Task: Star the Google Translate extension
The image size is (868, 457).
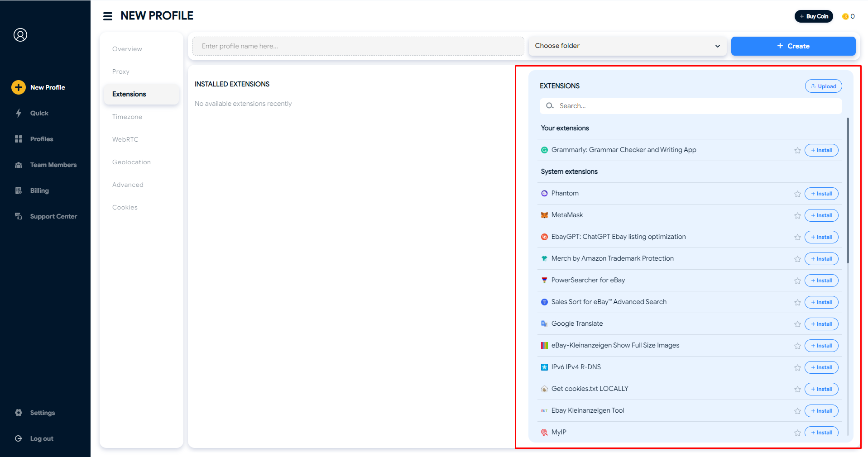Action: click(797, 324)
